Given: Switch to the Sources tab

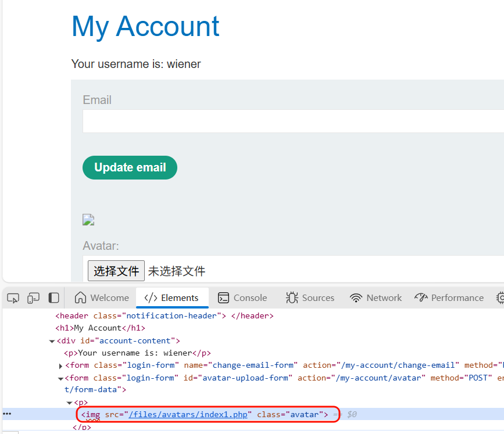Looking at the screenshot, I should (x=310, y=298).
